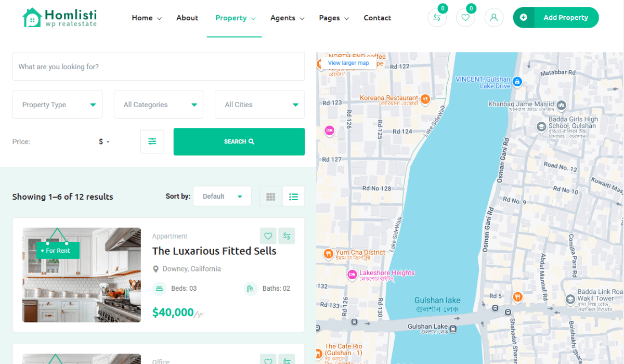Viewport: 624px width, 364px height.
Task: Focus the 'What are you looking for?' field
Action: coord(159,67)
